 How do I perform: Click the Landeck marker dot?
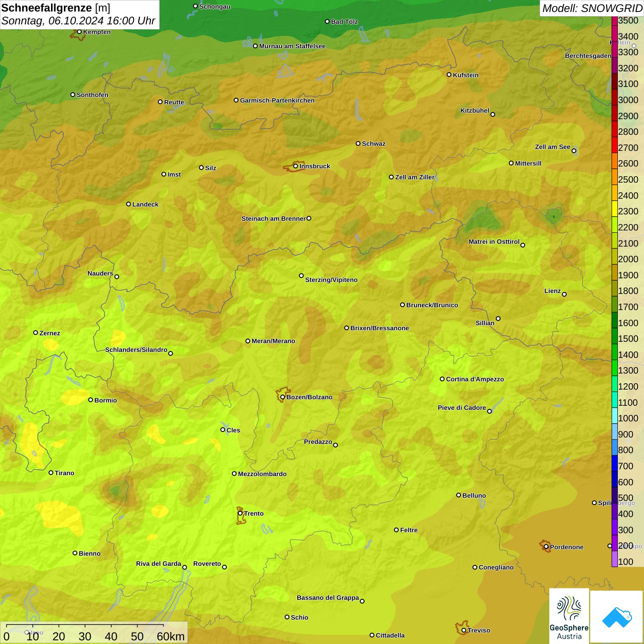tap(128, 204)
